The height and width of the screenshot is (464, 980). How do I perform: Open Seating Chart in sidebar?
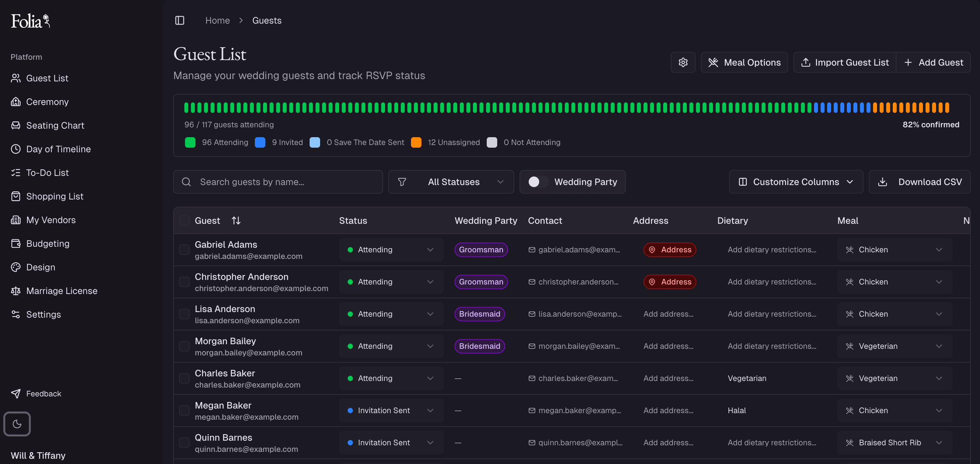point(55,126)
